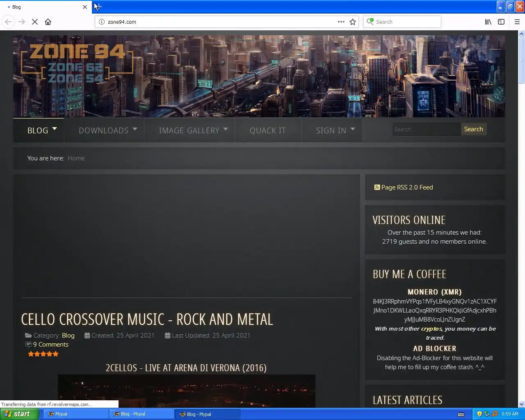Click the Windows Start button
The height and width of the screenshot is (420, 525).
point(20,414)
